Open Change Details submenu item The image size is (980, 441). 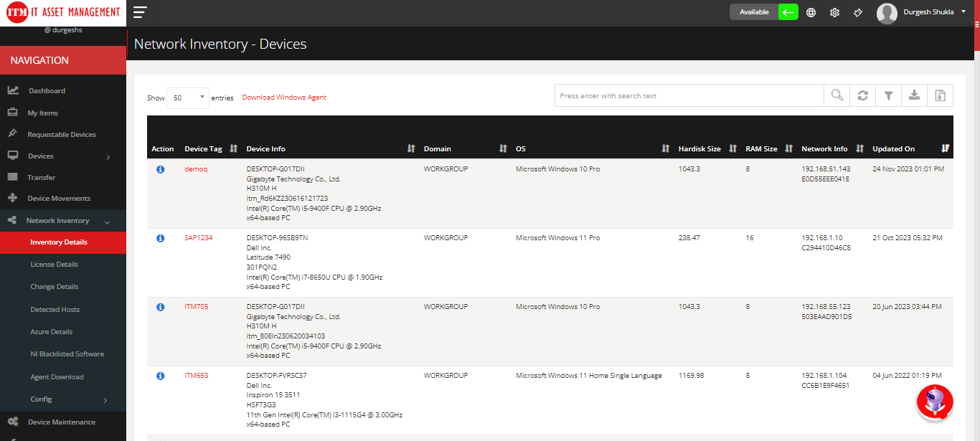click(x=55, y=287)
